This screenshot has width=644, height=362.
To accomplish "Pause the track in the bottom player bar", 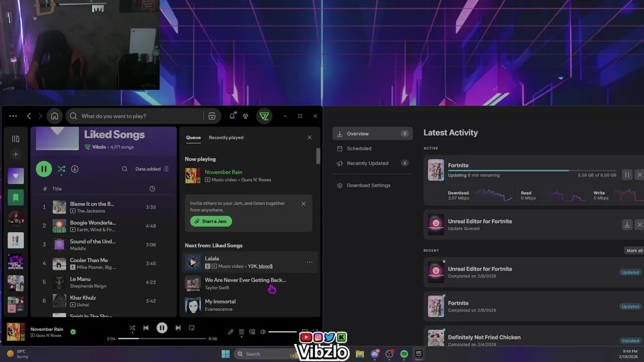I will pyautogui.click(x=162, y=328).
